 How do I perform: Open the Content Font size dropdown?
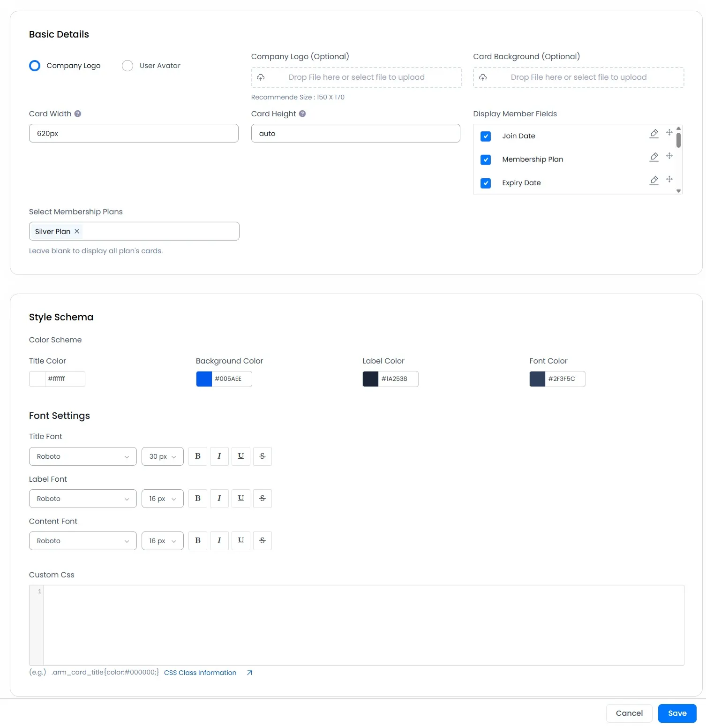tap(162, 540)
